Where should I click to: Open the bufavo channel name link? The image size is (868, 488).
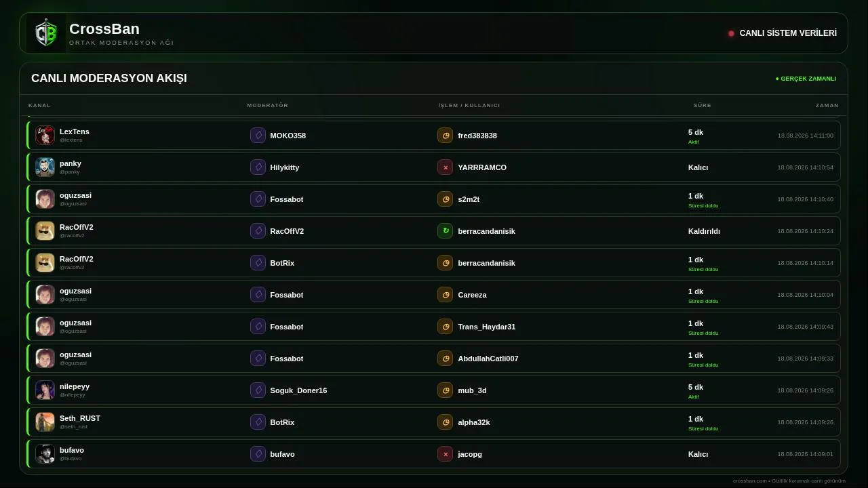tap(72, 450)
